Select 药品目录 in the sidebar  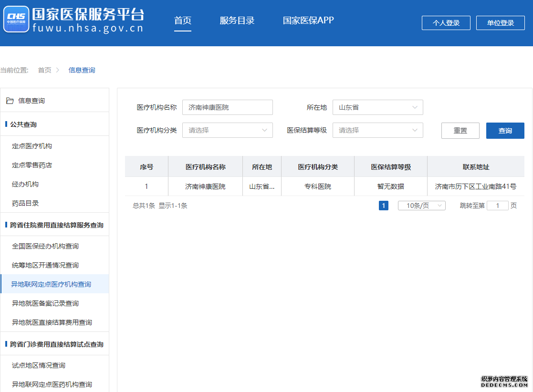pyautogui.click(x=25, y=203)
